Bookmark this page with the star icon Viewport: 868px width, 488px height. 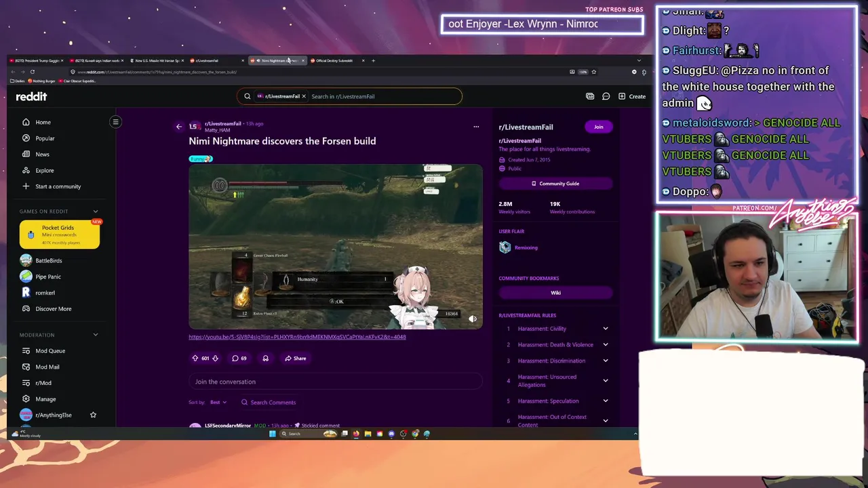594,72
